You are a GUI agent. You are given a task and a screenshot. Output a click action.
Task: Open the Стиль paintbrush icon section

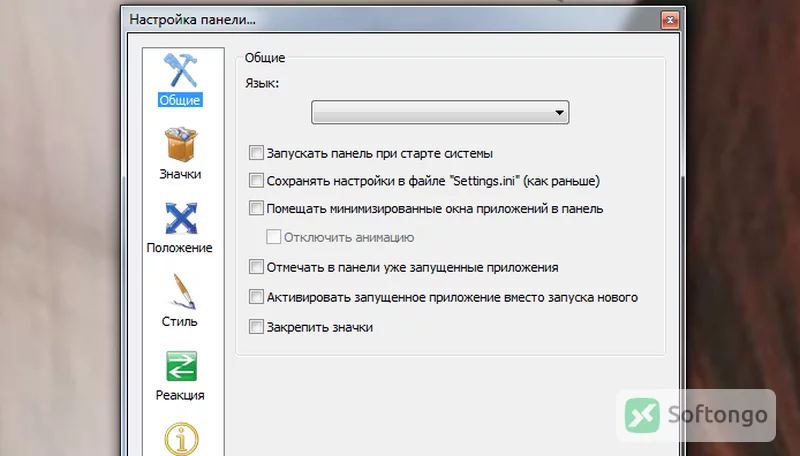point(182,292)
